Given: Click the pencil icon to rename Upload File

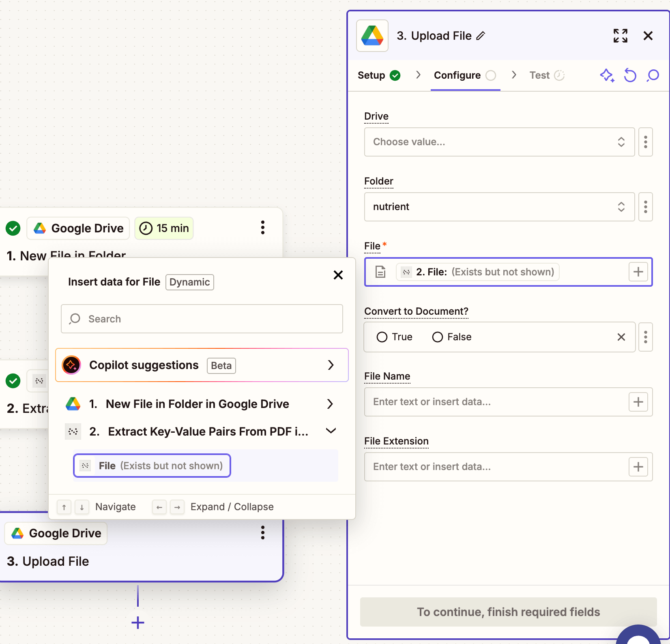Looking at the screenshot, I should tap(481, 36).
